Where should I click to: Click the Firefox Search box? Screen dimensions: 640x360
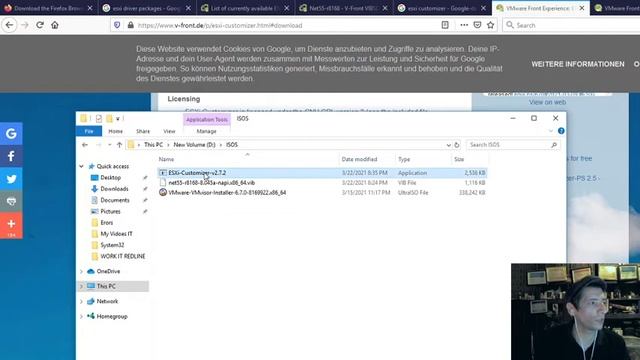tap(571, 25)
